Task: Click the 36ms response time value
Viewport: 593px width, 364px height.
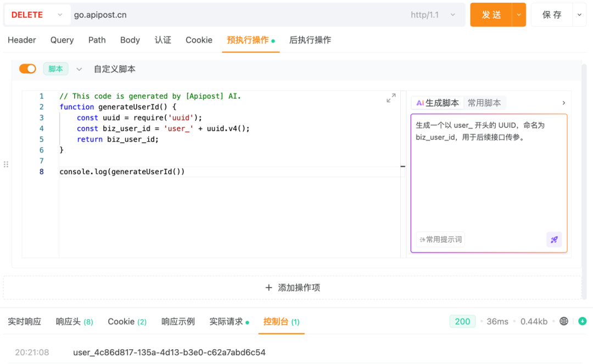Action: coord(497,322)
